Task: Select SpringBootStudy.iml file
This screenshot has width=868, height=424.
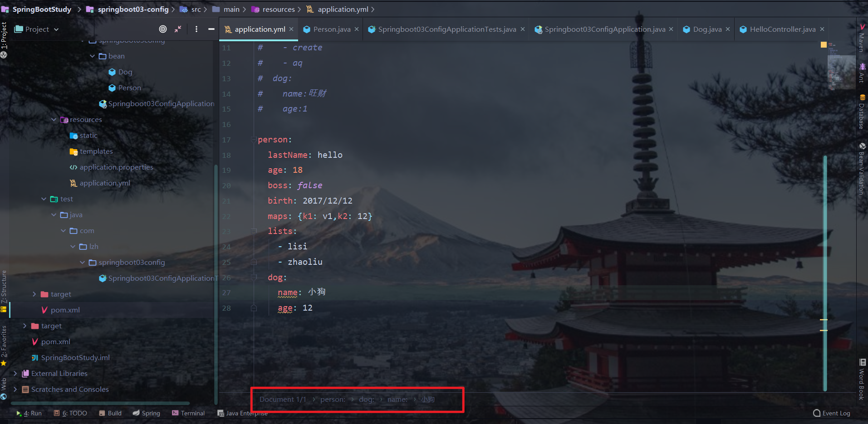Action: (70, 358)
